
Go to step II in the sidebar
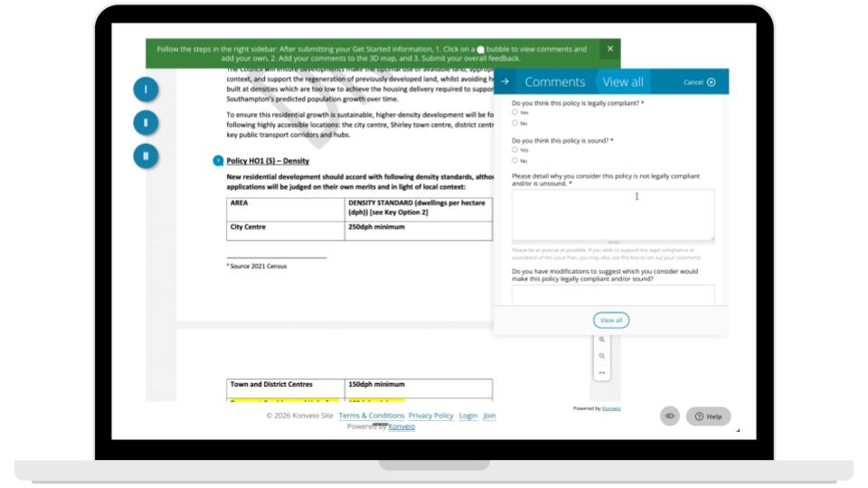coord(146,123)
